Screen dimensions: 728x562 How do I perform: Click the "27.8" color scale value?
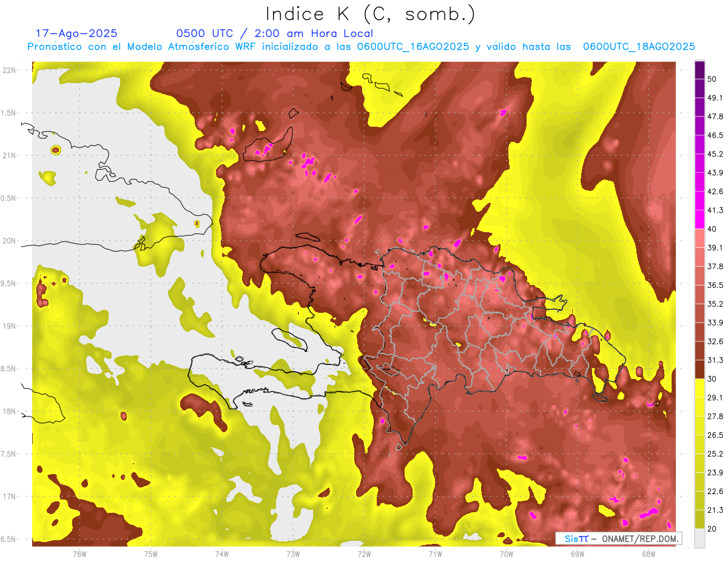pos(715,416)
